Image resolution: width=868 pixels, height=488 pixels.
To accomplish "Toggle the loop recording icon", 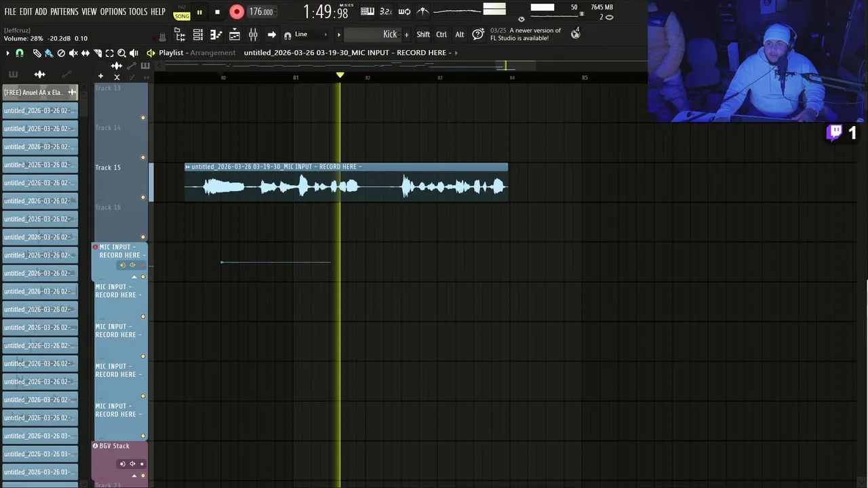I will 404,11.
